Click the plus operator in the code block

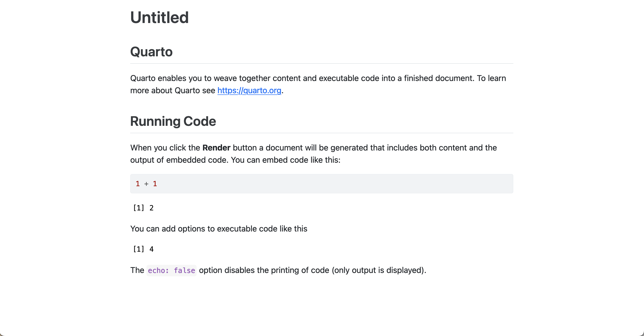click(x=146, y=184)
